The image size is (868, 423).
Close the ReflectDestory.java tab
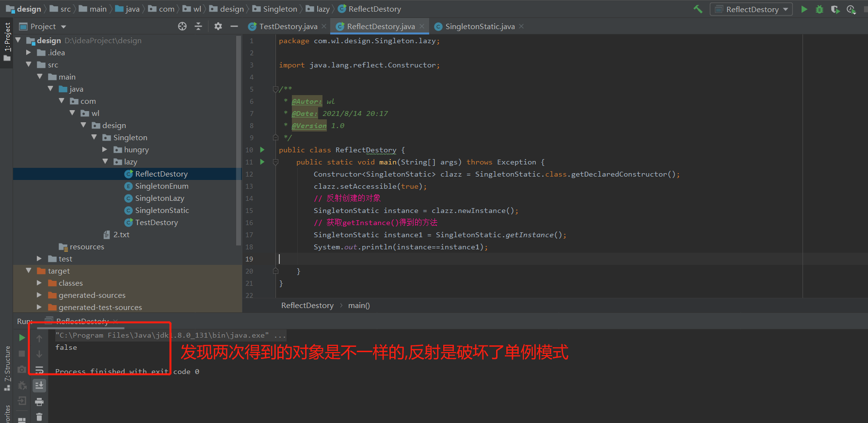coord(422,26)
